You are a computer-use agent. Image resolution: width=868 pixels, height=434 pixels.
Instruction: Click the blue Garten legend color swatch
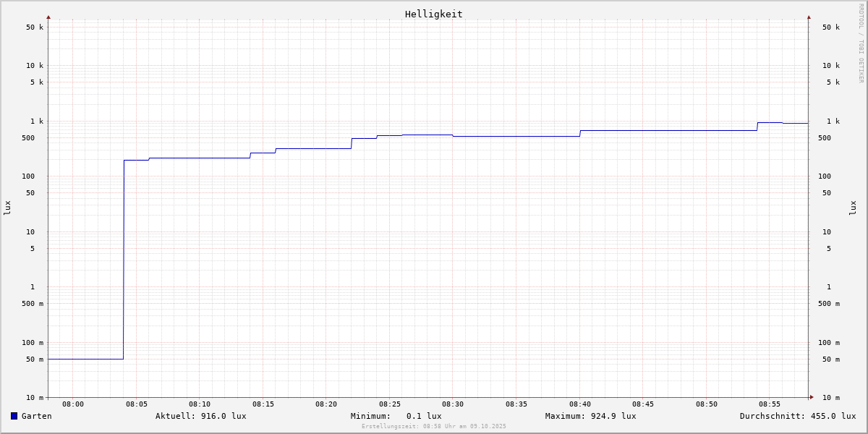(x=14, y=416)
